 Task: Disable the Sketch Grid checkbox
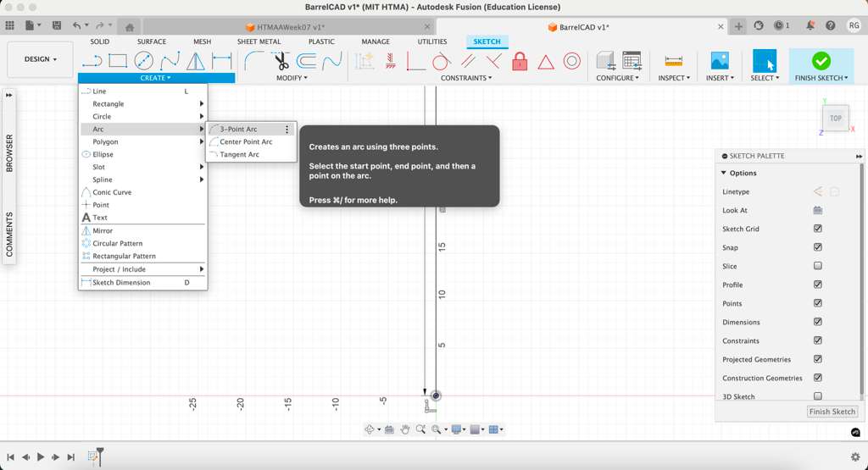pos(818,229)
